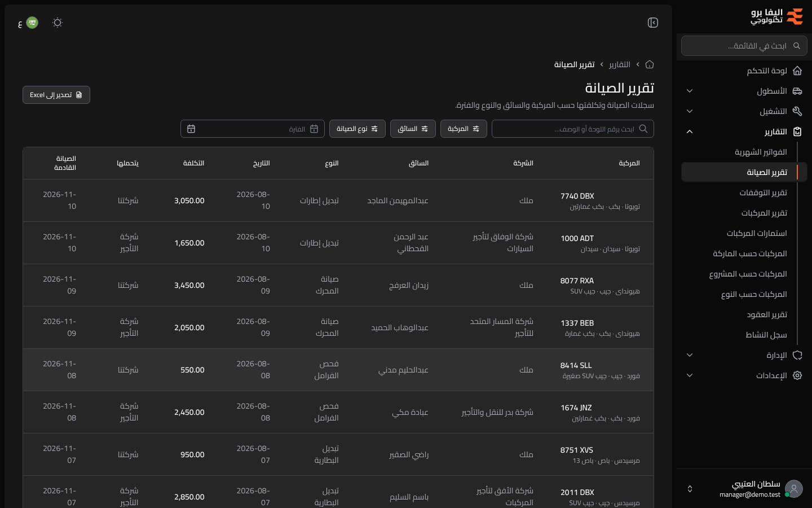Viewport: 812px width, 508px height.
Task: Open the المركبة filter
Action: point(464,129)
